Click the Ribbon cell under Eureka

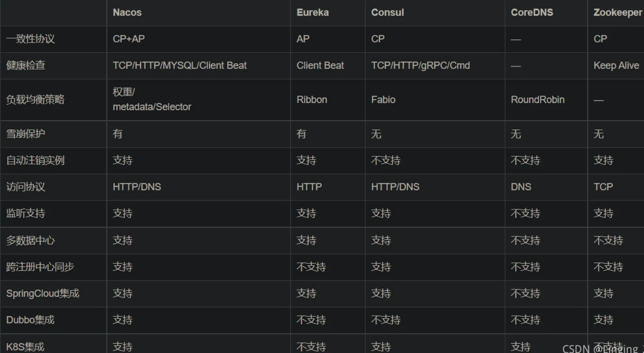(311, 100)
